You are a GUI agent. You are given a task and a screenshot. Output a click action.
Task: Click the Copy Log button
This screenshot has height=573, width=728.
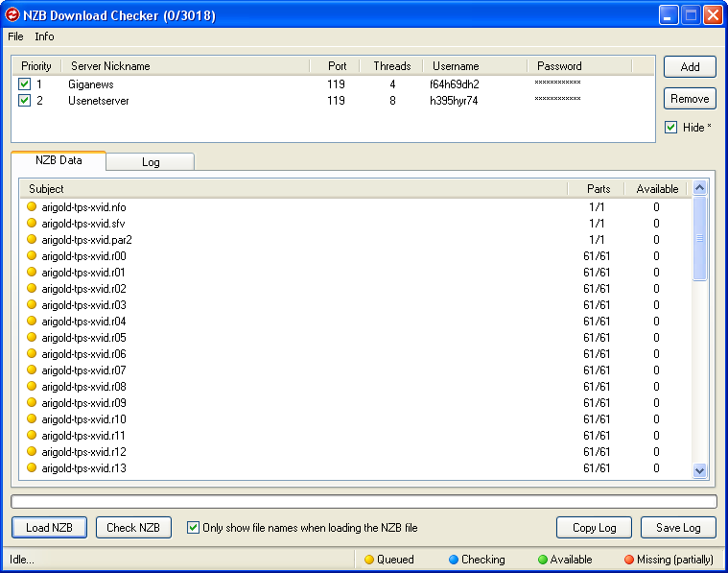point(594,528)
